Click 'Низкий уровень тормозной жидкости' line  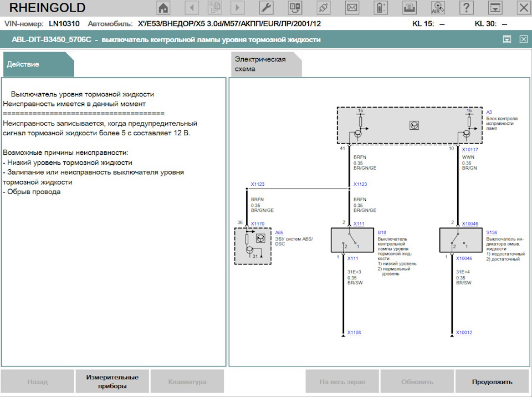(68, 162)
